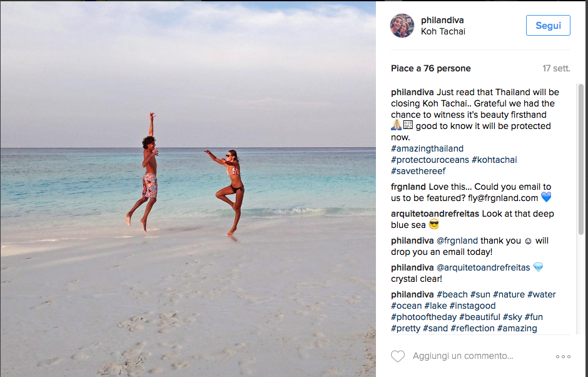Open the Koh Tachai location link
Viewport: 588px width, 377px height.
point(443,31)
